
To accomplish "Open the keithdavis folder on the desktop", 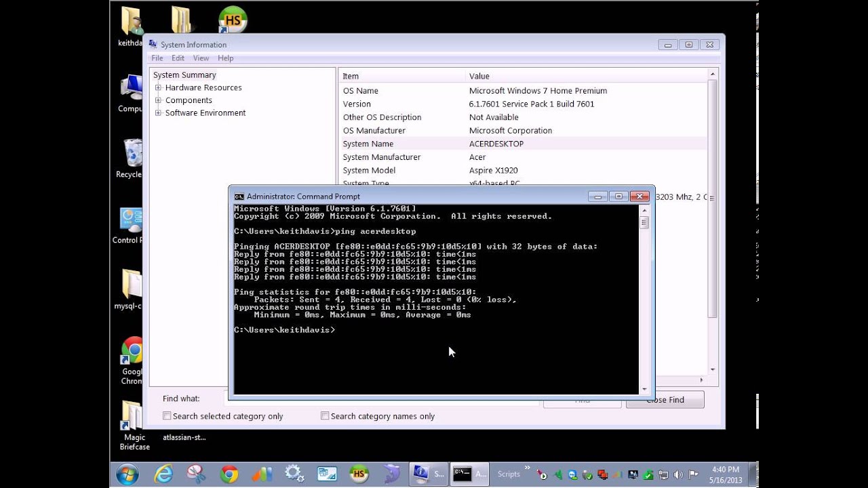I will point(131,27).
